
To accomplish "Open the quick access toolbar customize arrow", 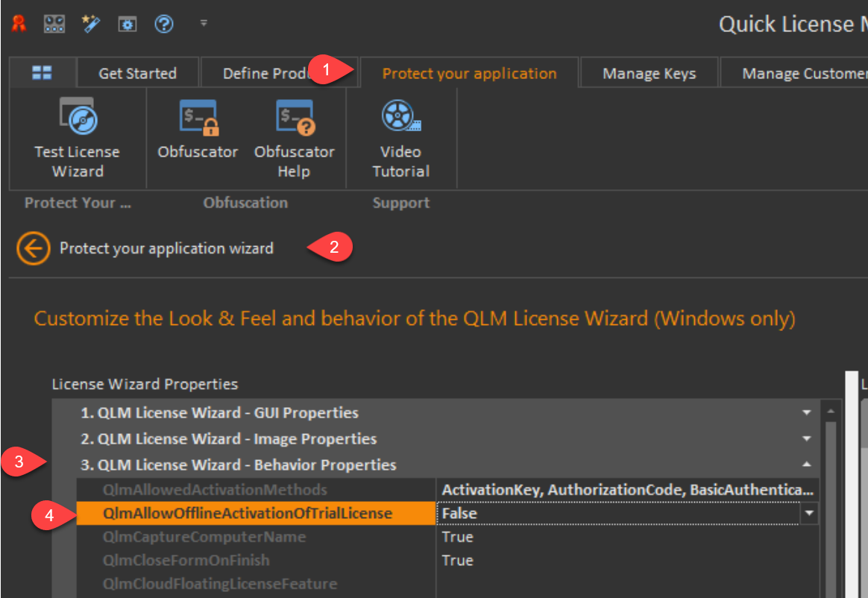I will [204, 24].
